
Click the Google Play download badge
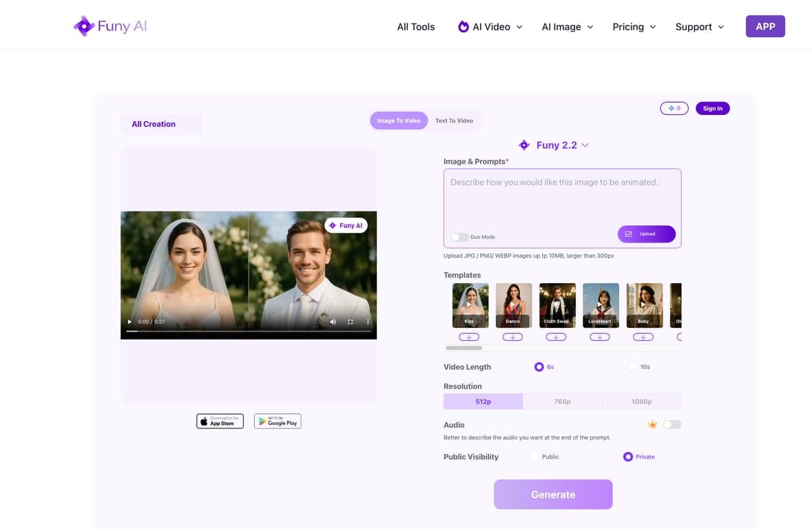click(278, 421)
